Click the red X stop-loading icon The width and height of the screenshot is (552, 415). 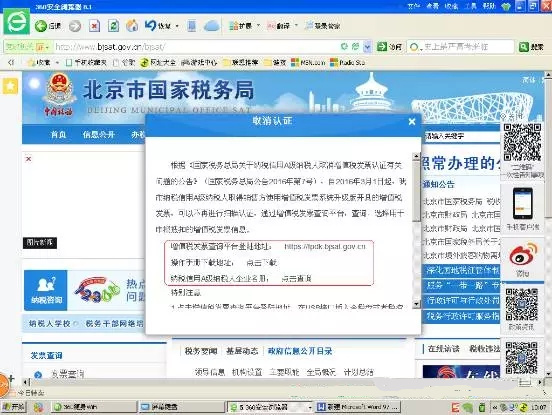click(x=94, y=26)
